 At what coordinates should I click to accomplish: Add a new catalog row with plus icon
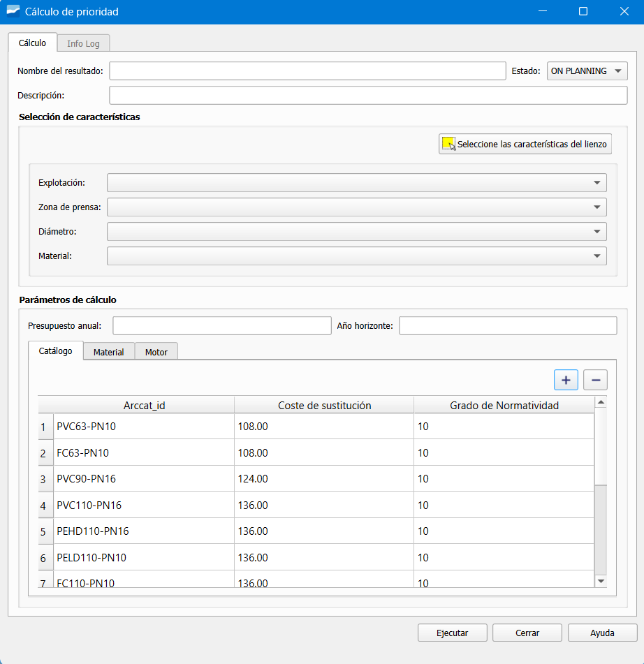point(566,380)
